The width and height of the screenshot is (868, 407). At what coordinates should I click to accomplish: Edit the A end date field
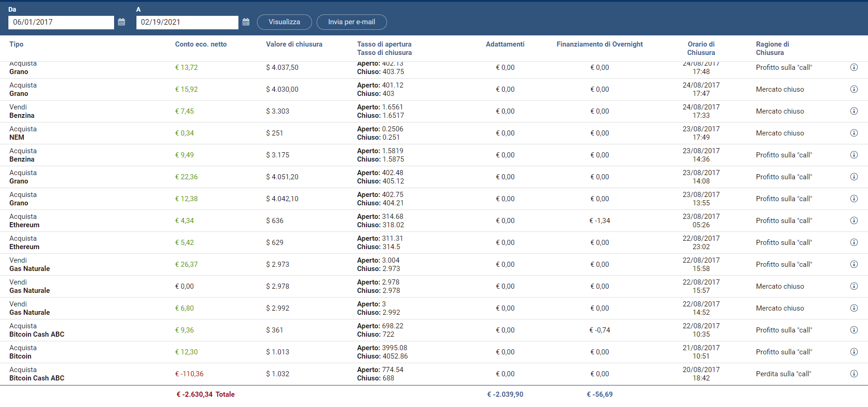[x=187, y=22]
